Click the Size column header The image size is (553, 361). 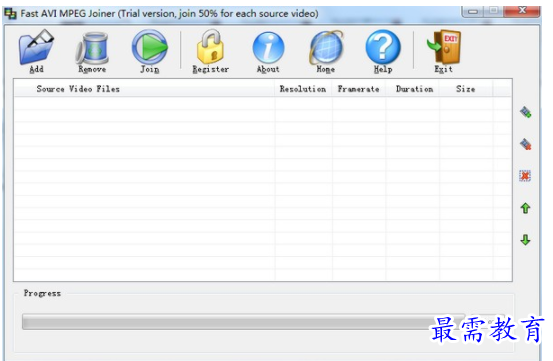click(466, 89)
